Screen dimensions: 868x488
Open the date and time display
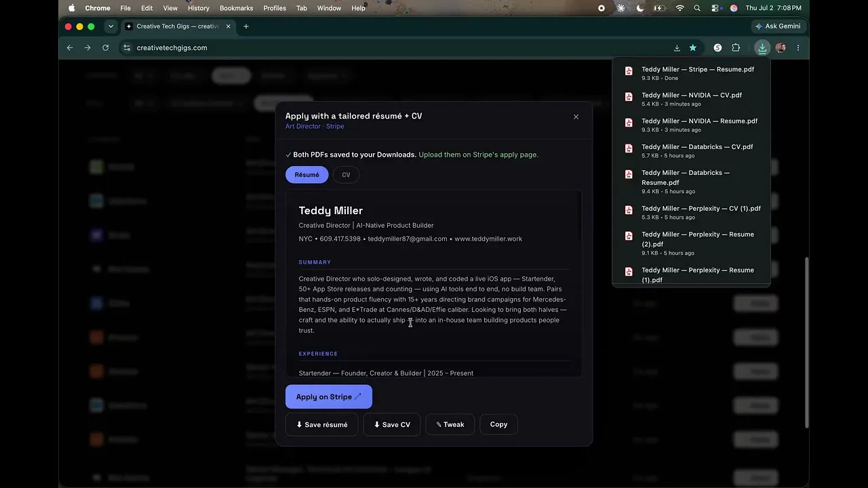click(772, 8)
